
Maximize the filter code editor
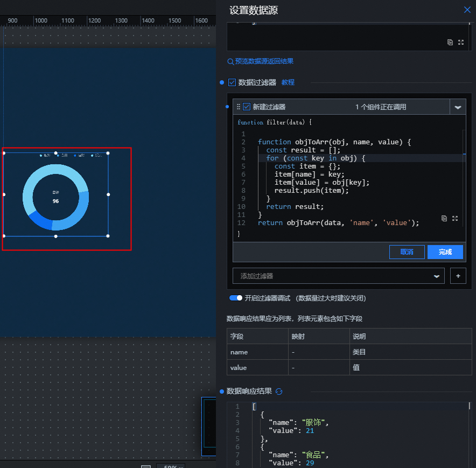pyautogui.click(x=455, y=218)
